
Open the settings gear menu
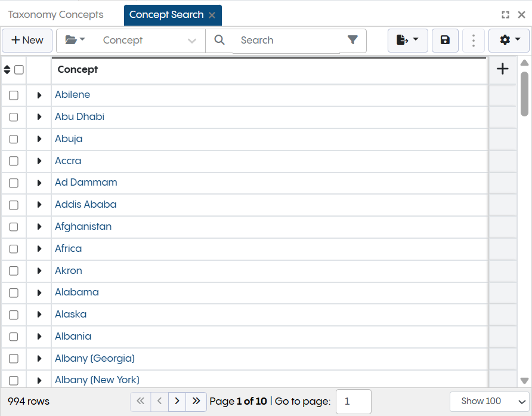pyautogui.click(x=509, y=41)
